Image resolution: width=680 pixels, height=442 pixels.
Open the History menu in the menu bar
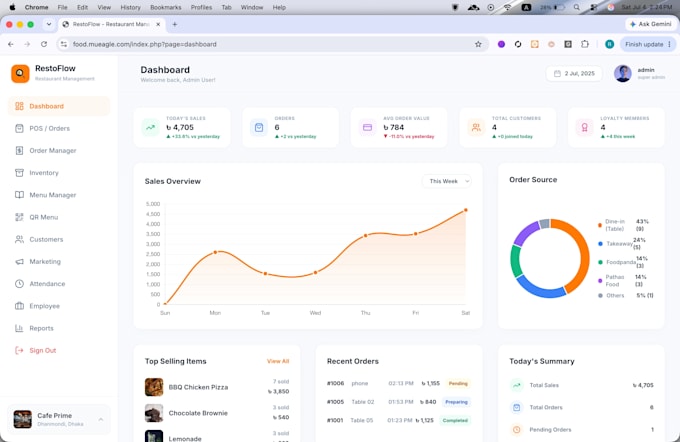[x=130, y=7]
